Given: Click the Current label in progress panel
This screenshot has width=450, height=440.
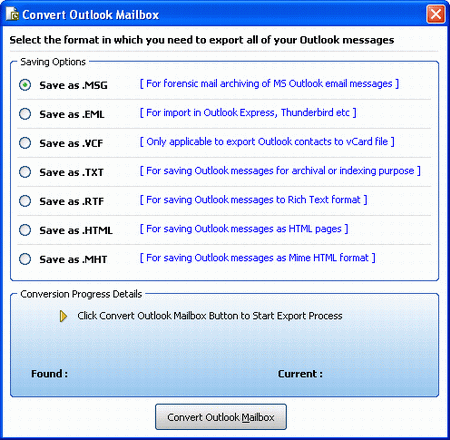Looking at the screenshot, I should click(x=300, y=374).
